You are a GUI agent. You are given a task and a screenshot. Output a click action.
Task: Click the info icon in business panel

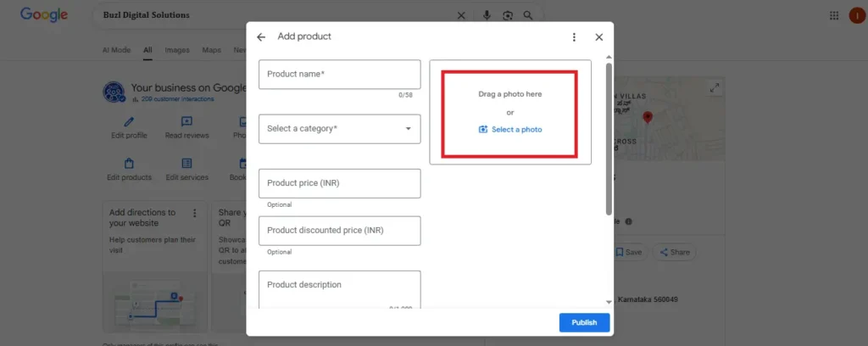(x=628, y=221)
